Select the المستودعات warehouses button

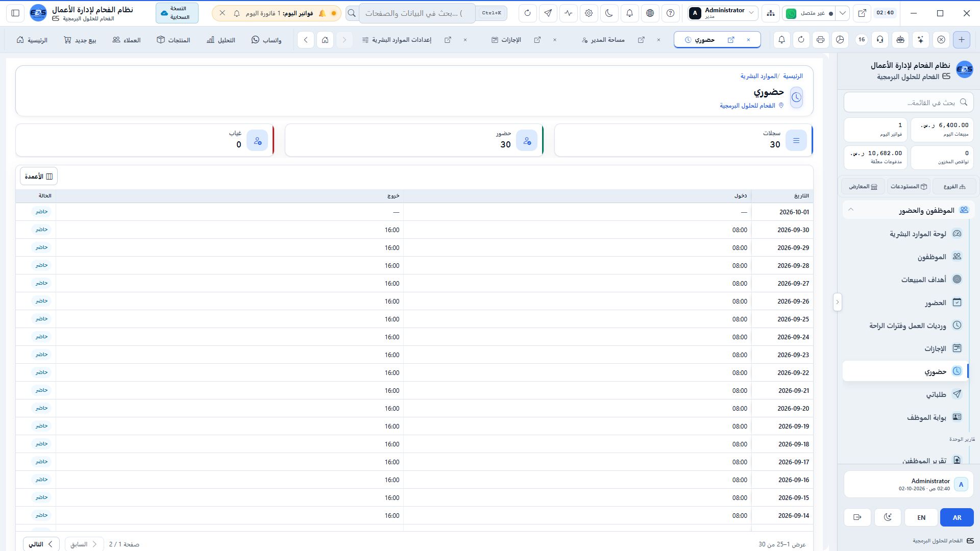tap(909, 187)
